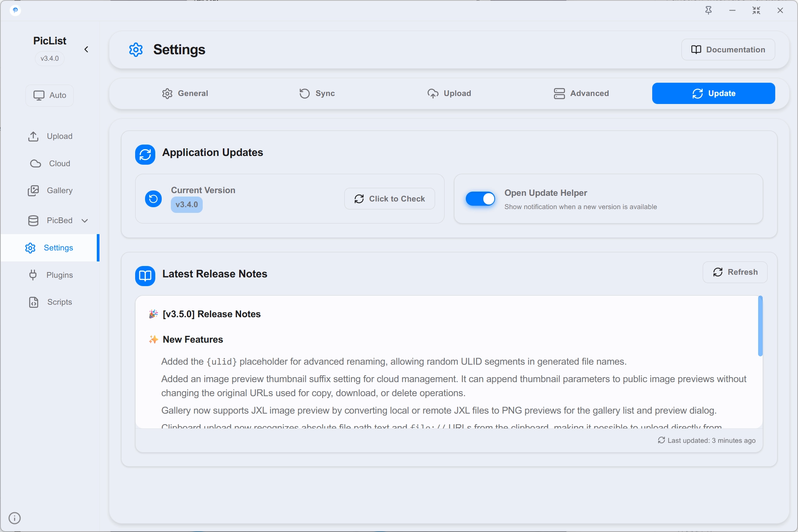Click the Open Update Helper description text
The width and height of the screenshot is (798, 532).
[580, 207]
